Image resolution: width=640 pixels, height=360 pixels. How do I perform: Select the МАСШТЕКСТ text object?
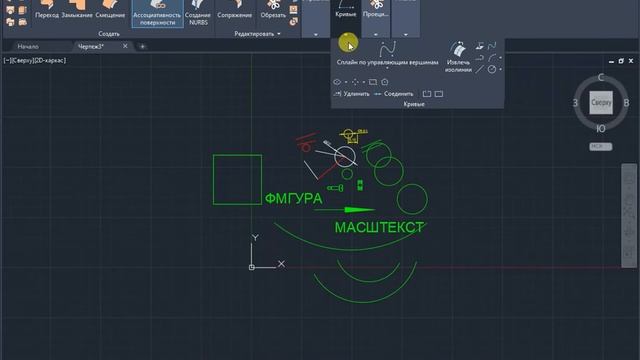point(379,227)
